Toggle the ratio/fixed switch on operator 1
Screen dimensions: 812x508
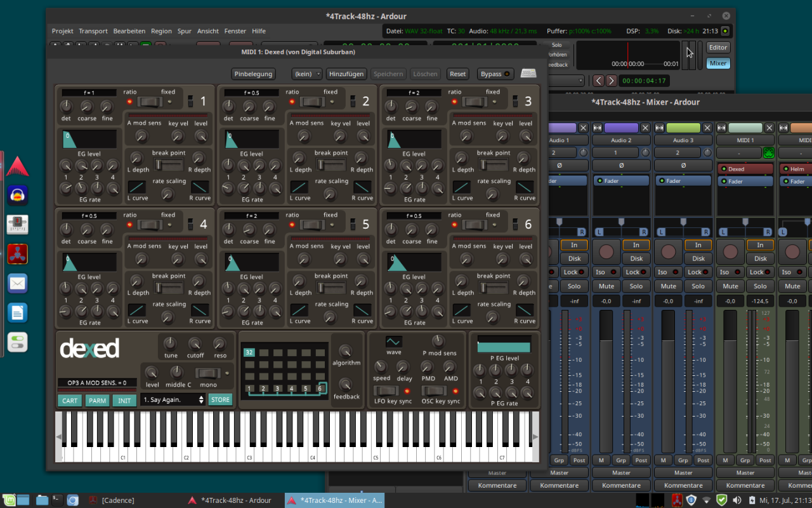coord(150,102)
